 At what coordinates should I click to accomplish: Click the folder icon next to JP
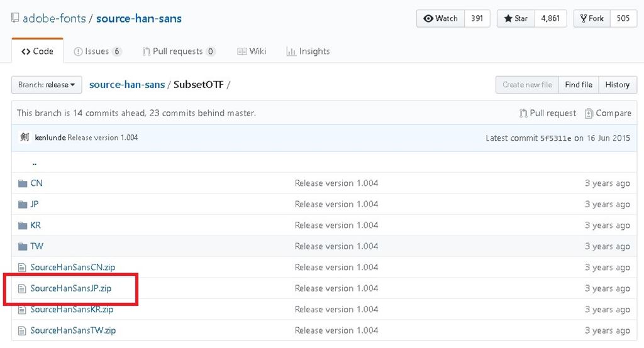(23, 204)
